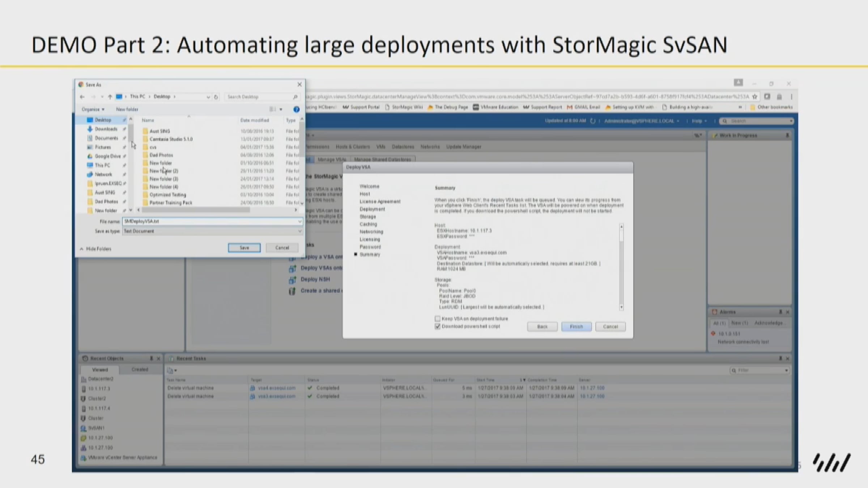868x488 pixels.
Task: Click the Create a shared datastore icon
Action: 292,291
